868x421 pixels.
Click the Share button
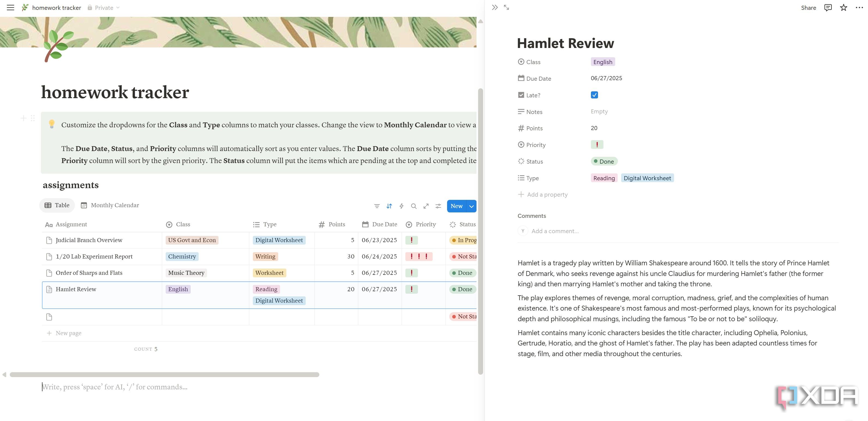tap(808, 7)
